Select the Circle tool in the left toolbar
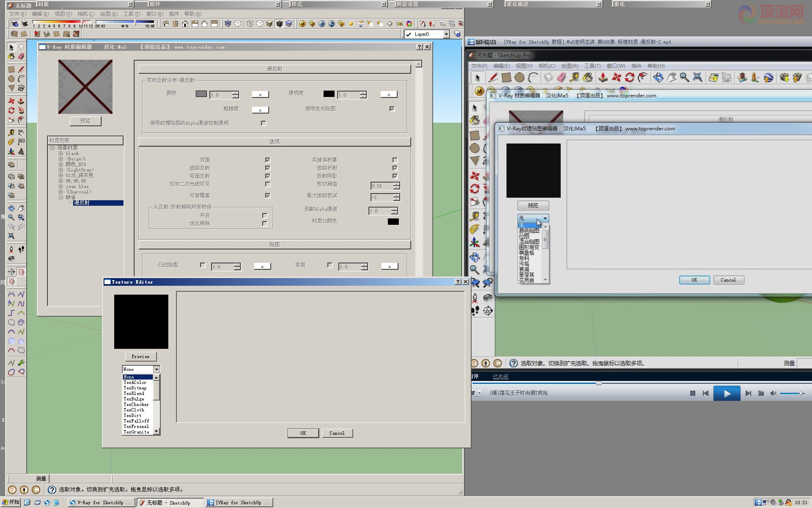This screenshot has width=812, height=508. coord(11,78)
